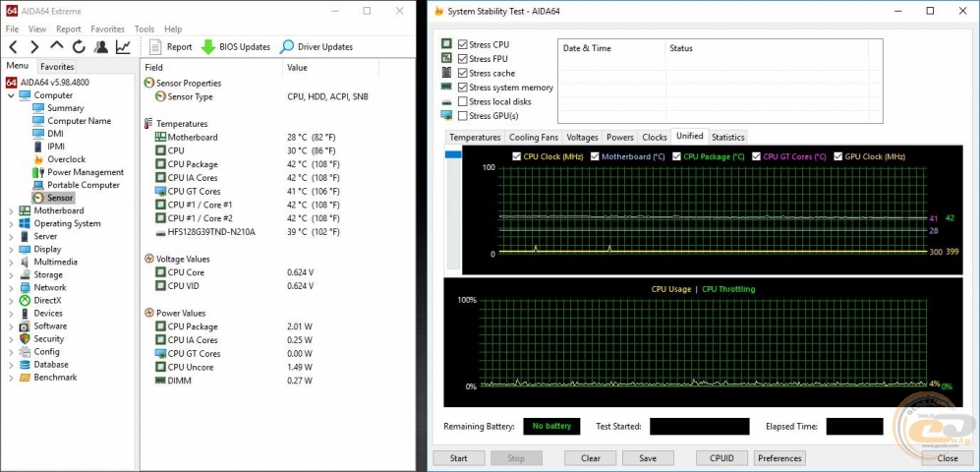Open the user/report wizard person icon
This screenshot has height=472, width=980.
(x=100, y=47)
